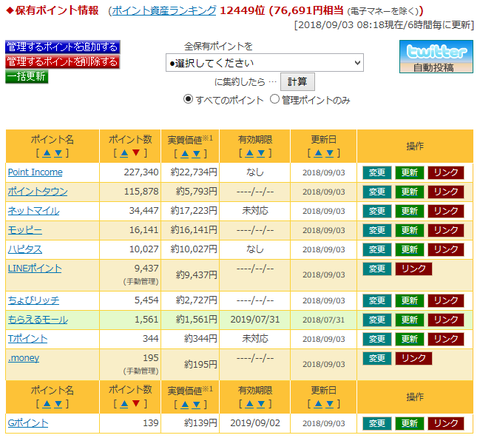Screen dimensions: 480x438
Task: Sort real value ascending in lower header
Action: pyautogui.click(x=185, y=404)
